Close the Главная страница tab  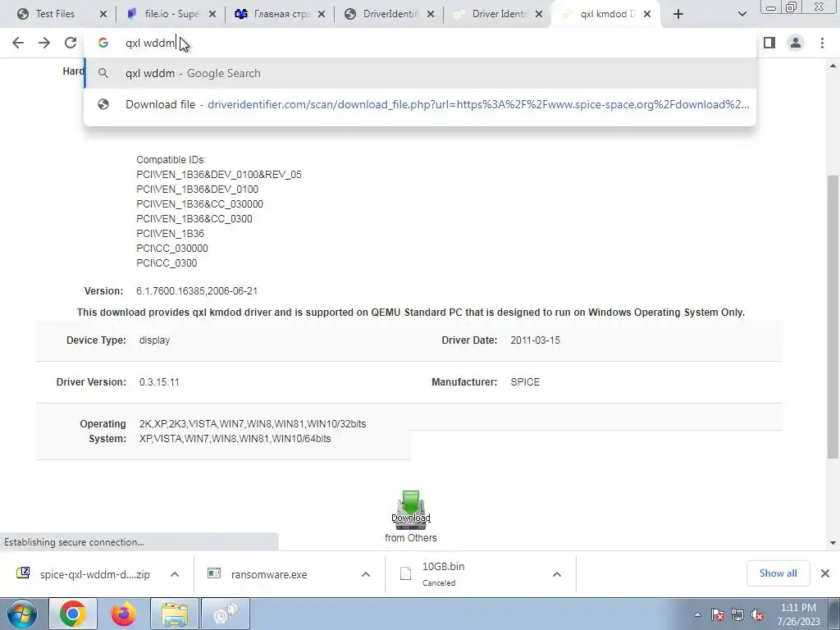click(322, 14)
